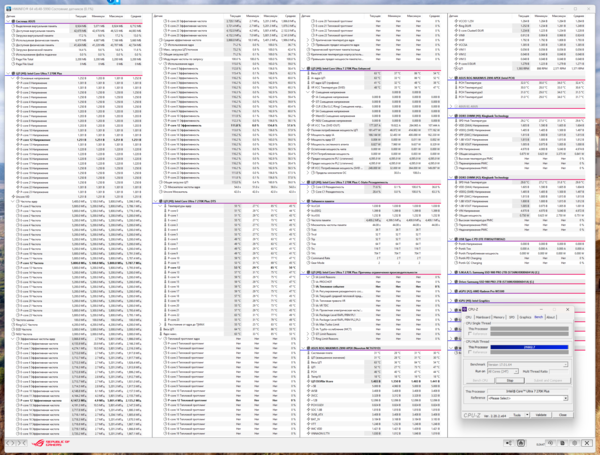Open the Mainboard tab in CPU-Z
This screenshot has height=455, width=600.
point(483,317)
